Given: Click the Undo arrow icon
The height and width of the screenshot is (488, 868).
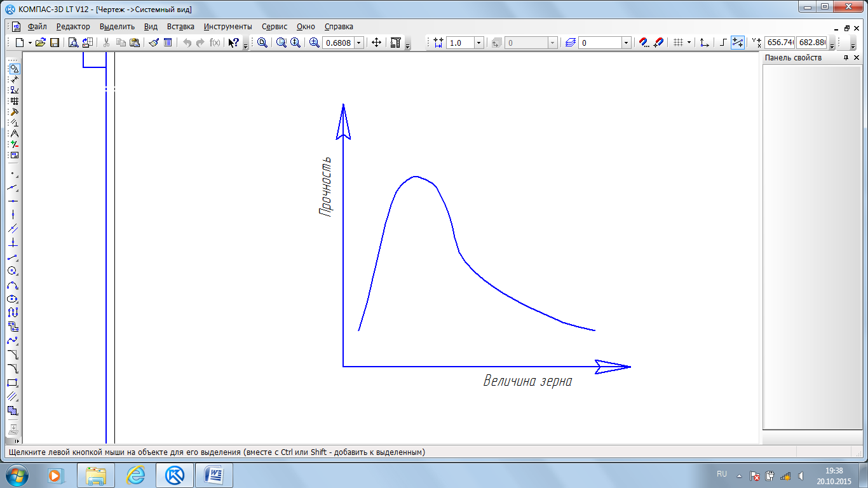Looking at the screenshot, I should [x=187, y=43].
